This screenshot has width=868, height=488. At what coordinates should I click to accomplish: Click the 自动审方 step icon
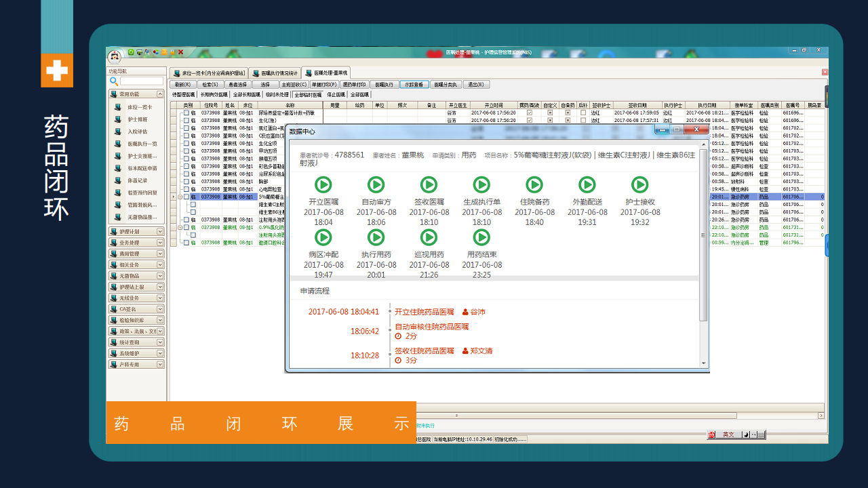pyautogui.click(x=376, y=184)
